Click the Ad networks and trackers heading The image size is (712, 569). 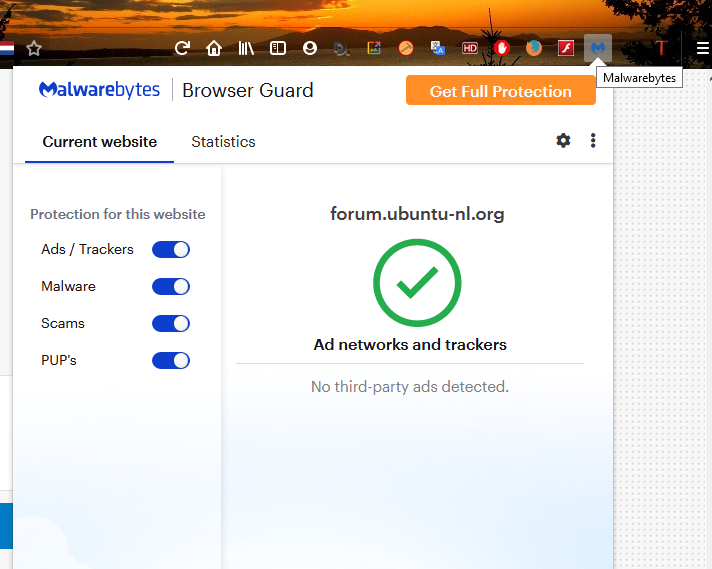(410, 345)
